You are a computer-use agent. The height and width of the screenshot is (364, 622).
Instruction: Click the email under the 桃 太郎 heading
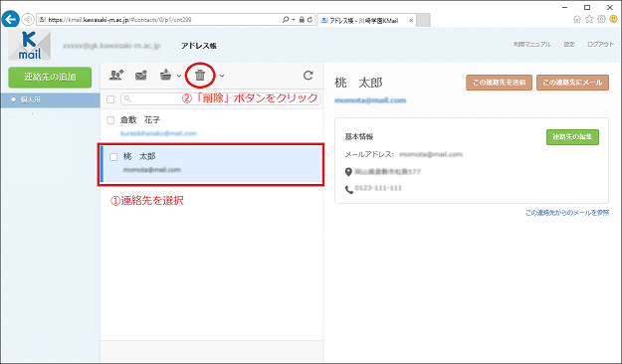tap(370, 100)
